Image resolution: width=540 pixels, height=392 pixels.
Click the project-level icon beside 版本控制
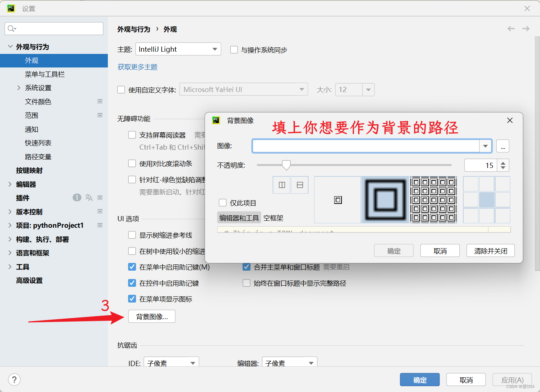pos(100,211)
